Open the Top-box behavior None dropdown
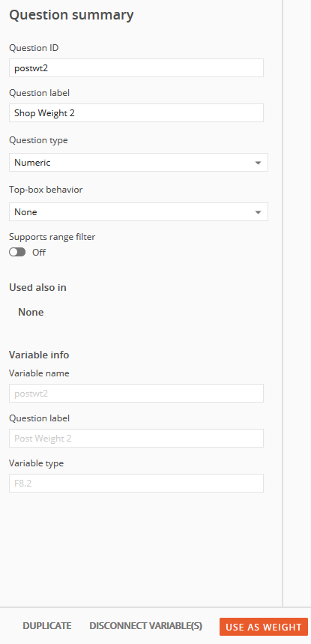The image size is (311, 644). 139,212
